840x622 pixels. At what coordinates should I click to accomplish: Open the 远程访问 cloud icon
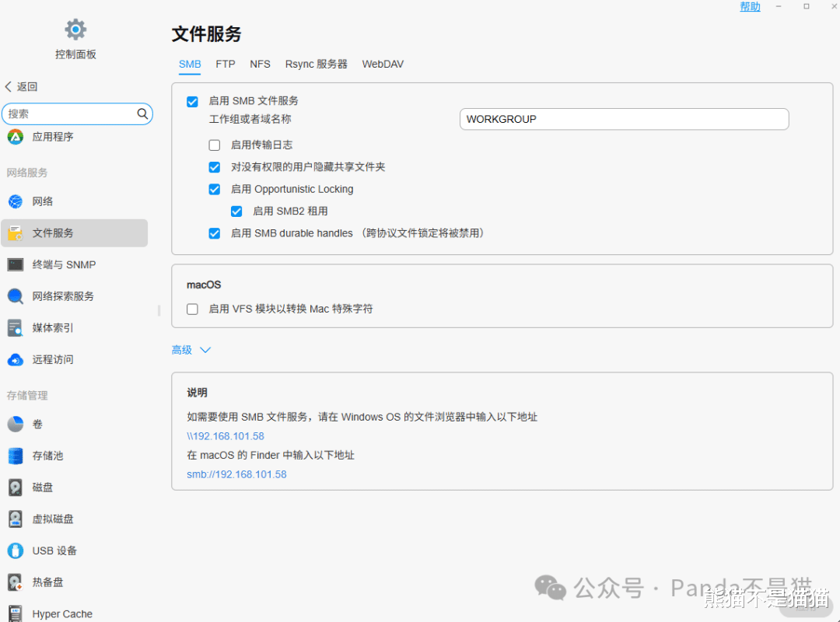(16, 359)
